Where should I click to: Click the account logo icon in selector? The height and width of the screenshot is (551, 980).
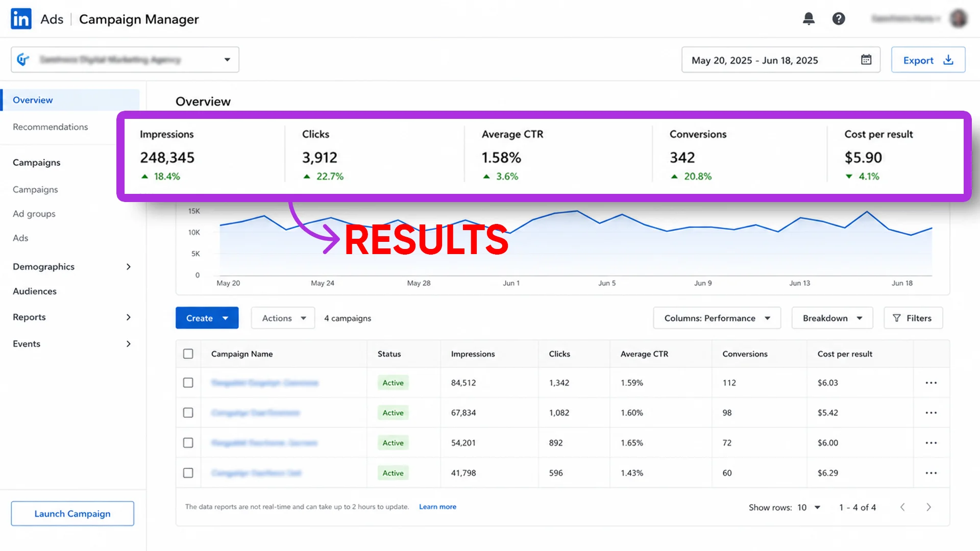(x=23, y=60)
